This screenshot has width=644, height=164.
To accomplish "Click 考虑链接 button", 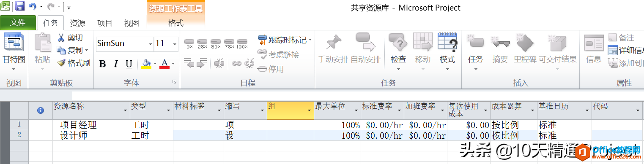I will click(x=278, y=54).
